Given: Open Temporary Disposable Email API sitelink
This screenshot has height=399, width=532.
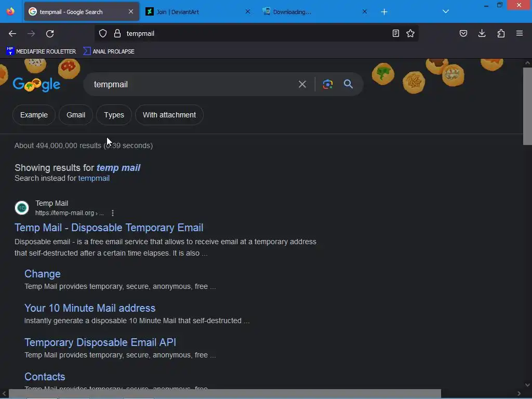Looking at the screenshot, I should click(x=100, y=342).
